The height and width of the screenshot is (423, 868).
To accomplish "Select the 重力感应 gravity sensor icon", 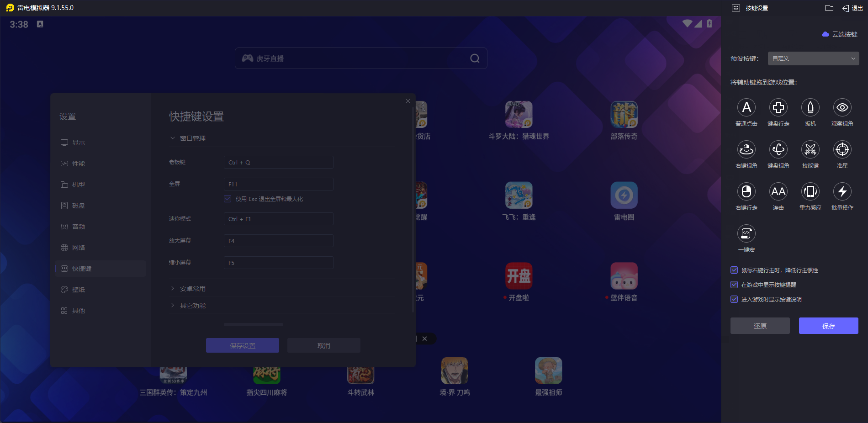I will 810,191.
